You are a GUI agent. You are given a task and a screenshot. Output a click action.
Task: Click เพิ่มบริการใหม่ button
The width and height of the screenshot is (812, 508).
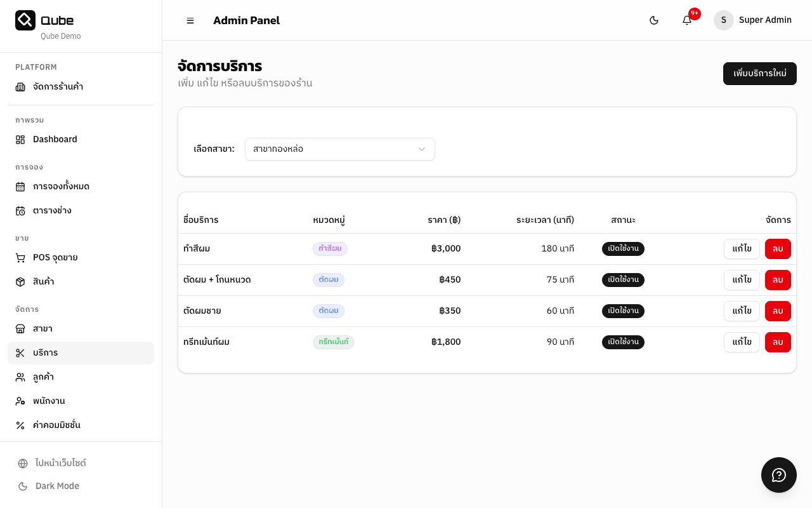tap(759, 74)
